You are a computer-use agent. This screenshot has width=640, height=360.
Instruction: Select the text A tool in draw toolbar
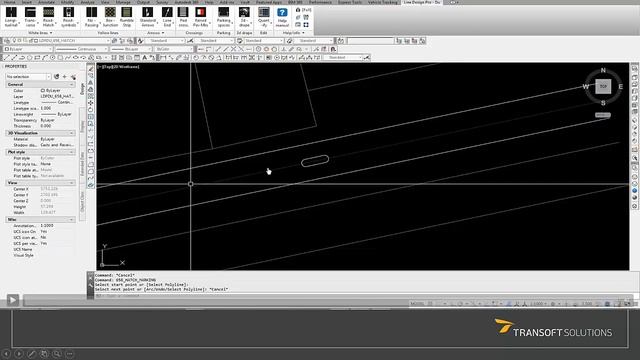tap(144, 58)
